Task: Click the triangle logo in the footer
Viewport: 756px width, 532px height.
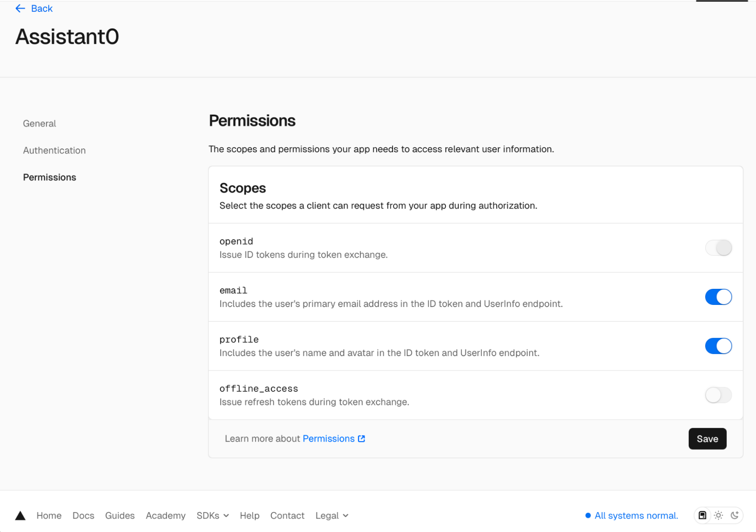Action: (20, 515)
